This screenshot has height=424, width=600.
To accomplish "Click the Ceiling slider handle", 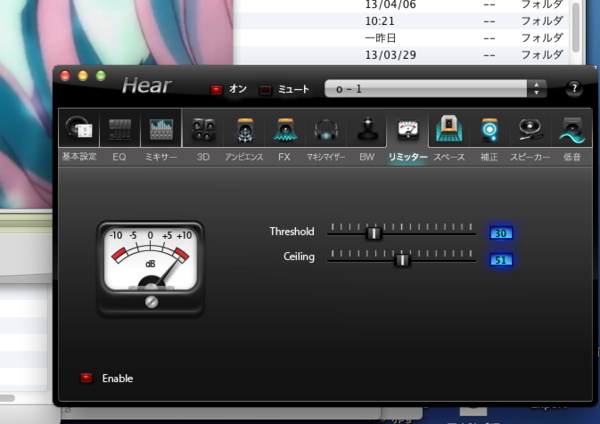I will coord(402,260).
